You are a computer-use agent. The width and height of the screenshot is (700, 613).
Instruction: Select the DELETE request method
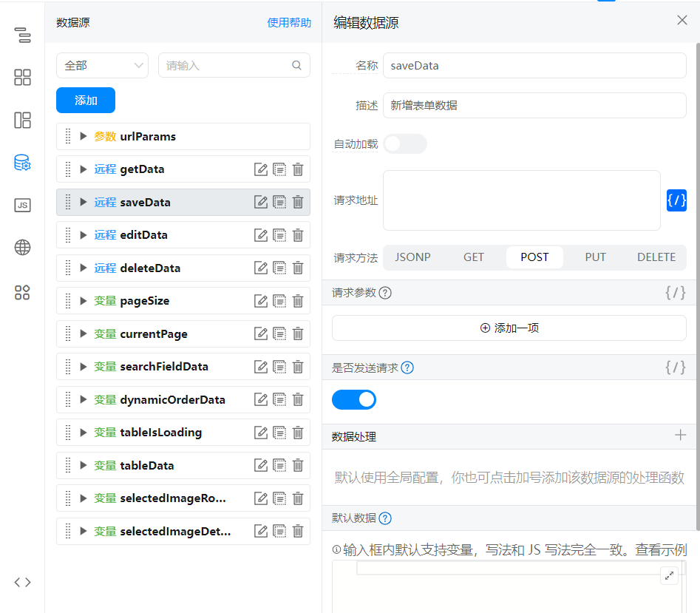click(656, 257)
